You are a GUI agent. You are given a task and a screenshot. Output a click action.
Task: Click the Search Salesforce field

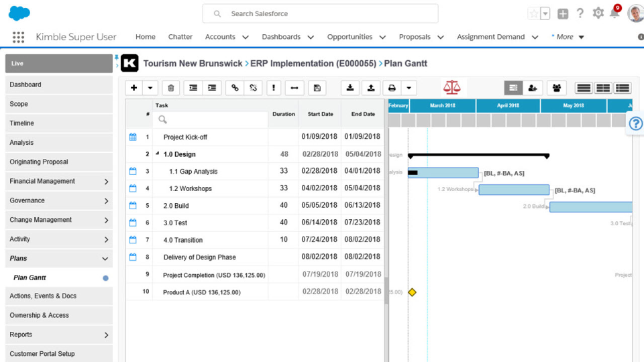(321, 13)
